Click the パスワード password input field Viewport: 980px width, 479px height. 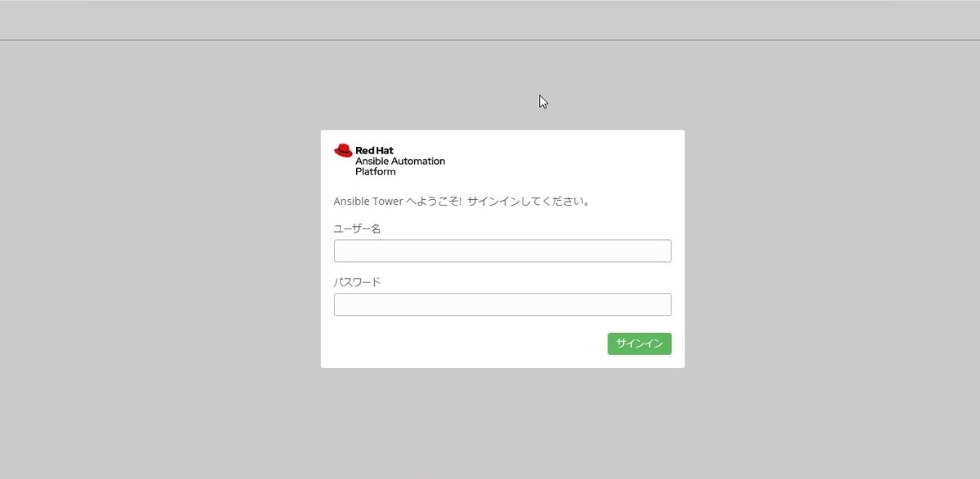[502, 304]
